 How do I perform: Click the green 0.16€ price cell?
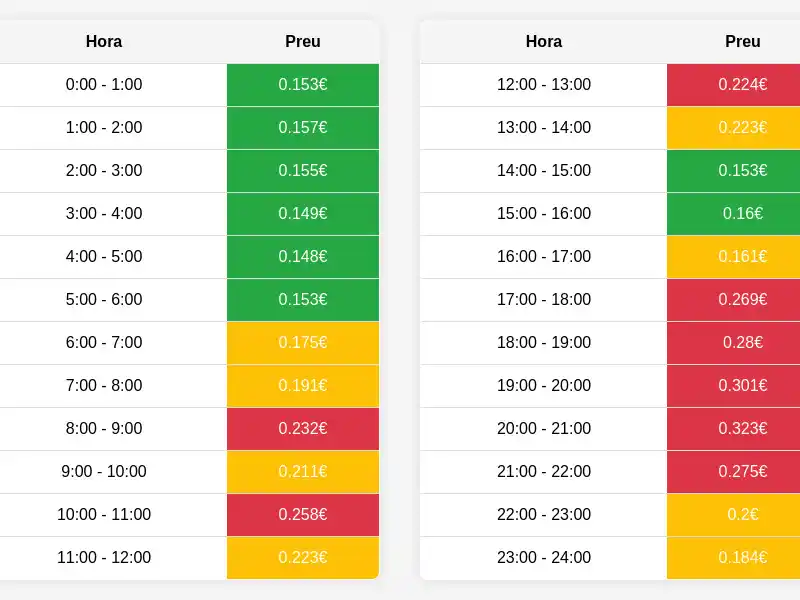point(743,213)
